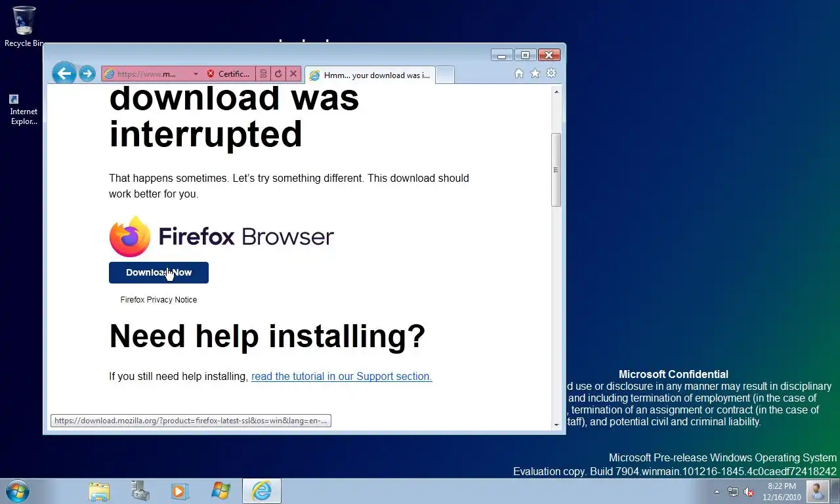Screen dimensions: 840x504
Task: Go forward with the browser forward arrow
Action: pos(87,73)
